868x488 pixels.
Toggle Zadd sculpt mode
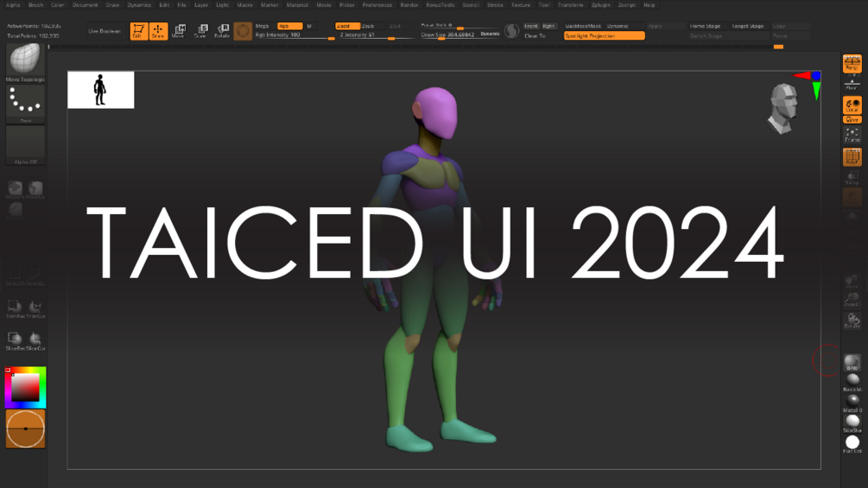click(x=348, y=26)
